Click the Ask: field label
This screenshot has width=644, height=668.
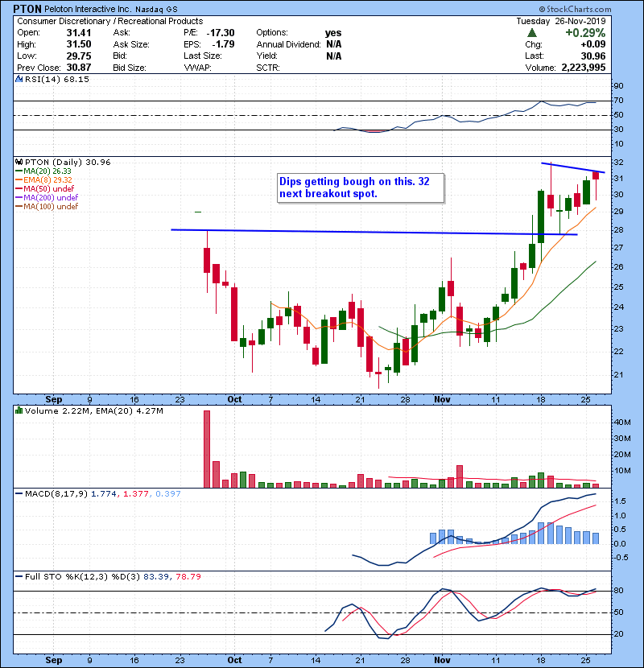point(122,33)
